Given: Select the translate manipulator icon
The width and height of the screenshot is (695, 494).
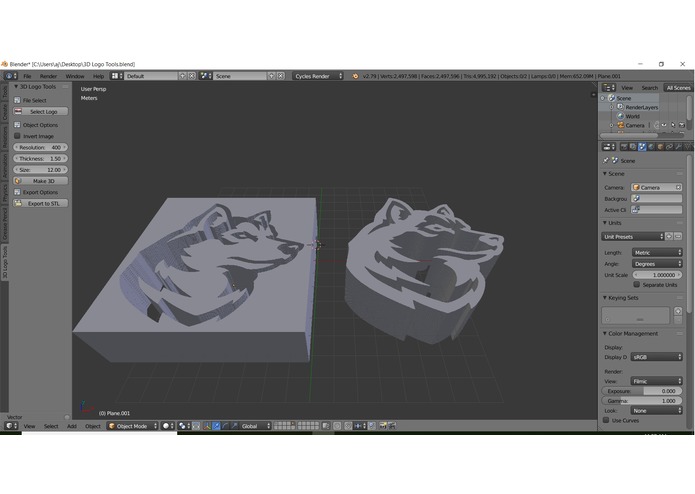Looking at the screenshot, I should tap(216, 426).
